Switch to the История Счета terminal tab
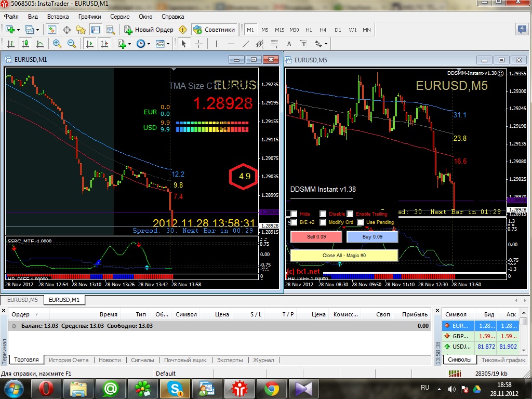The image size is (532, 399). (x=69, y=360)
